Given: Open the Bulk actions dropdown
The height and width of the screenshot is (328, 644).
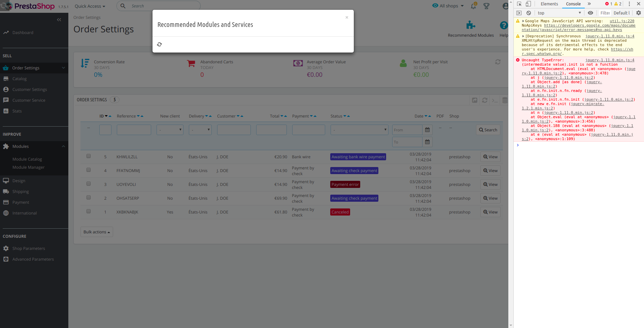Looking at the screenshot, I should (96, 232).
